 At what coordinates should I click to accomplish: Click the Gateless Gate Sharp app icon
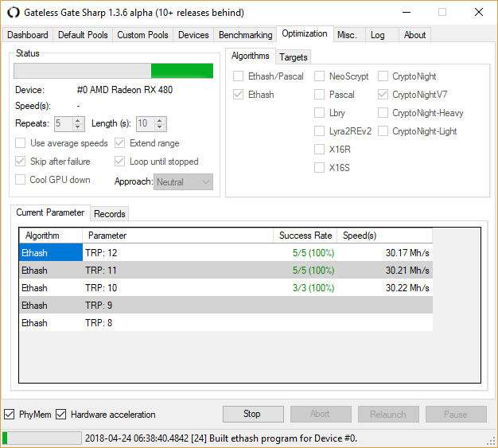click(x=14, y=13)
